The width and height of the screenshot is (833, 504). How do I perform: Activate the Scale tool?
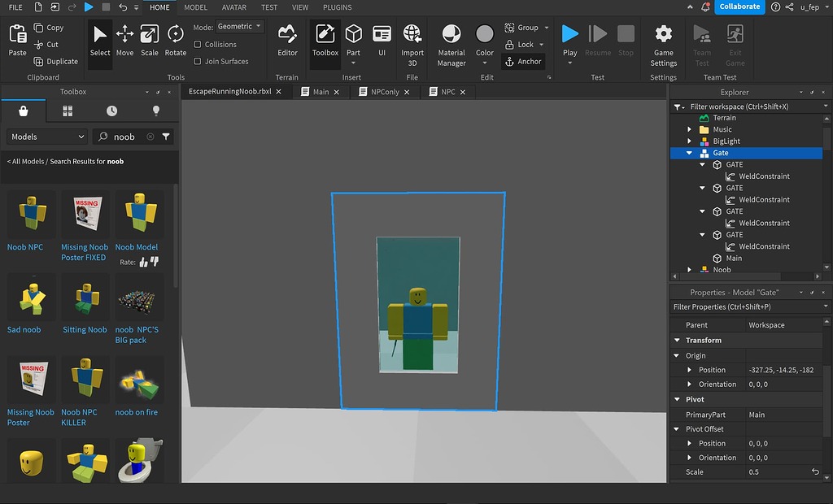150,41
